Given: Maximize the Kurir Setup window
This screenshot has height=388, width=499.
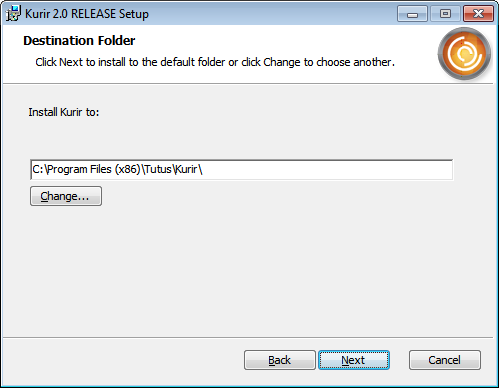Looking at the screenshot, I should [x=445, y=14].
